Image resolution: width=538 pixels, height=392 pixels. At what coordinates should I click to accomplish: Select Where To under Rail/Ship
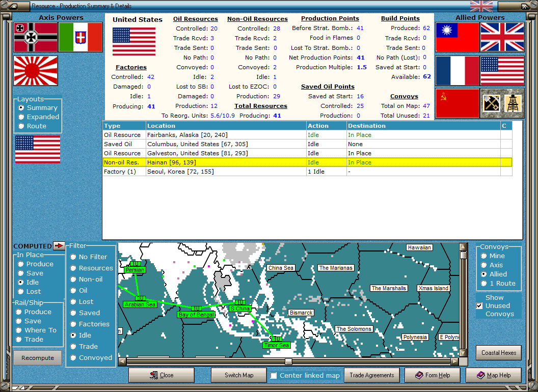click(36, 330)
